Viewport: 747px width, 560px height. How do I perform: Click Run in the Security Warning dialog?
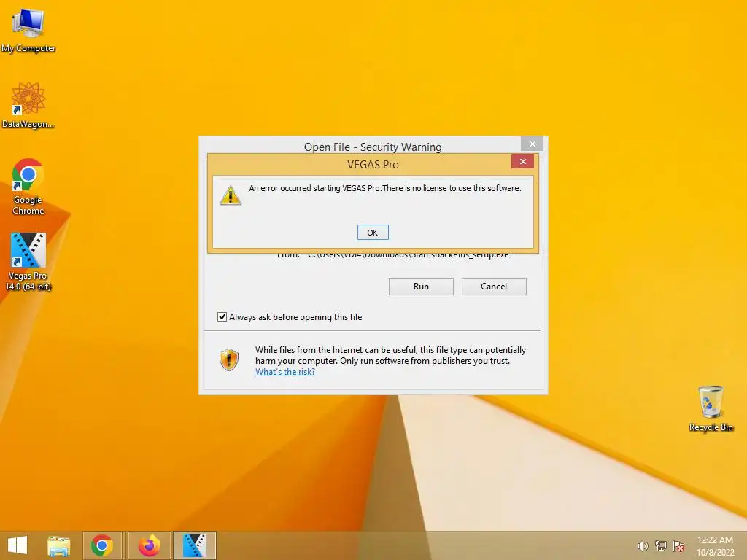click(x=421, y=286)
